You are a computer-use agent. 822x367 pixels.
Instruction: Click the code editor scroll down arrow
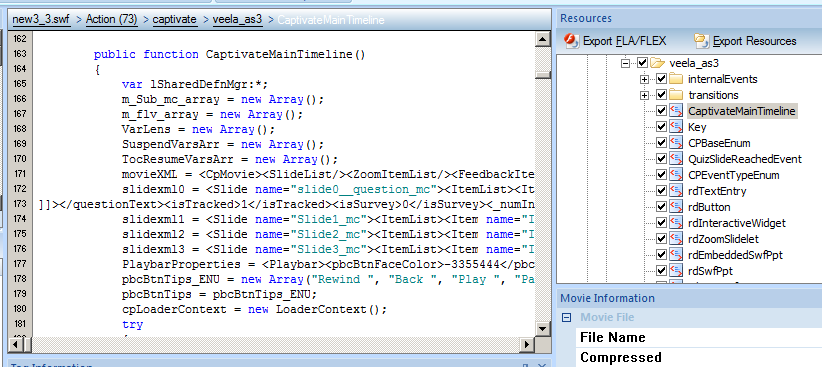coord(543,328)
